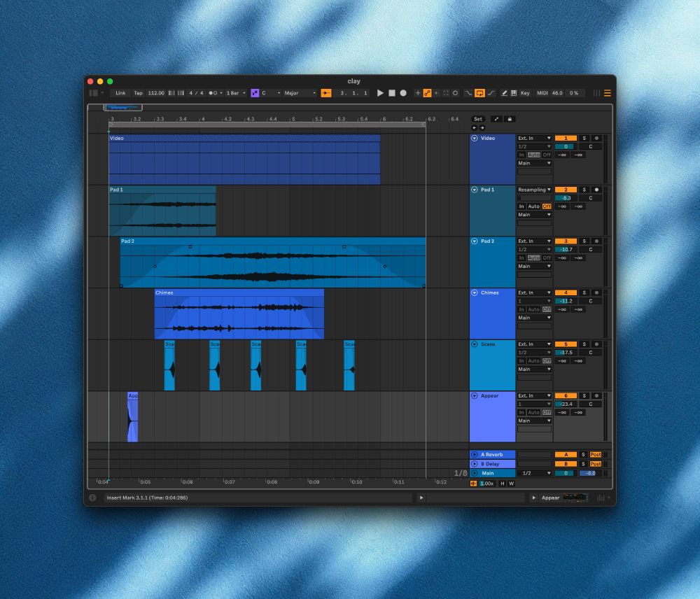Click the Set locator button
The image size is (700, 599).
tap(478, 119)
